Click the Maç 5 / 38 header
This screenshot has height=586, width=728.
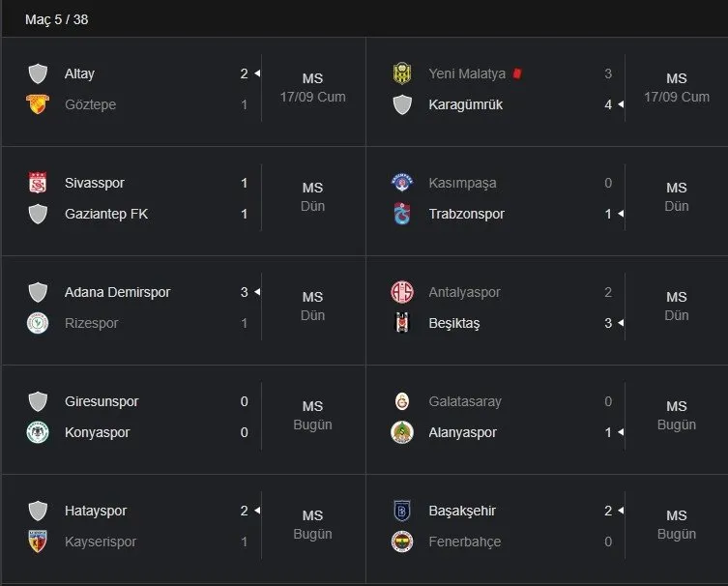[x=57, y=19]
